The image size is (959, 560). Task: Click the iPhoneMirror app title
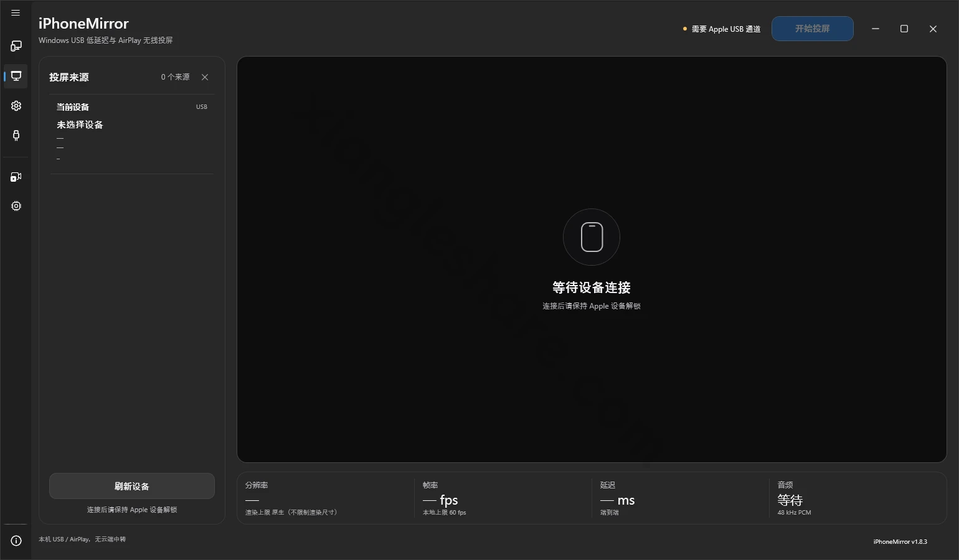pyautogui.click(x=83, y=24)
